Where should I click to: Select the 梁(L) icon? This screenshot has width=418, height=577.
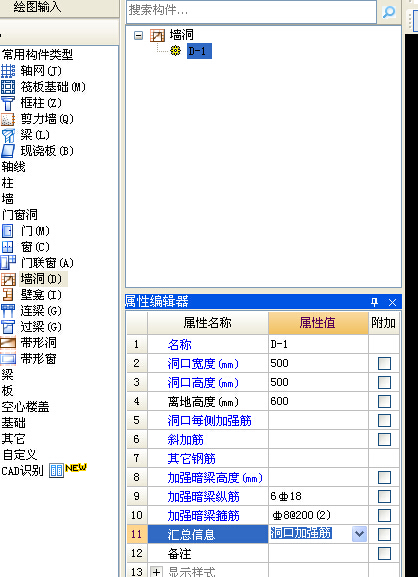tap(8, 135)
